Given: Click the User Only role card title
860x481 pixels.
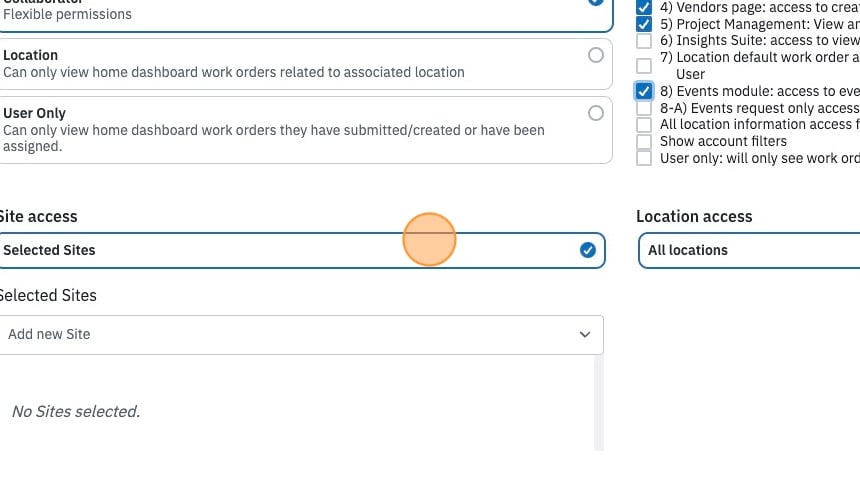Looking at the screenshot, I should pyautogui.click(x=35, y=114).
